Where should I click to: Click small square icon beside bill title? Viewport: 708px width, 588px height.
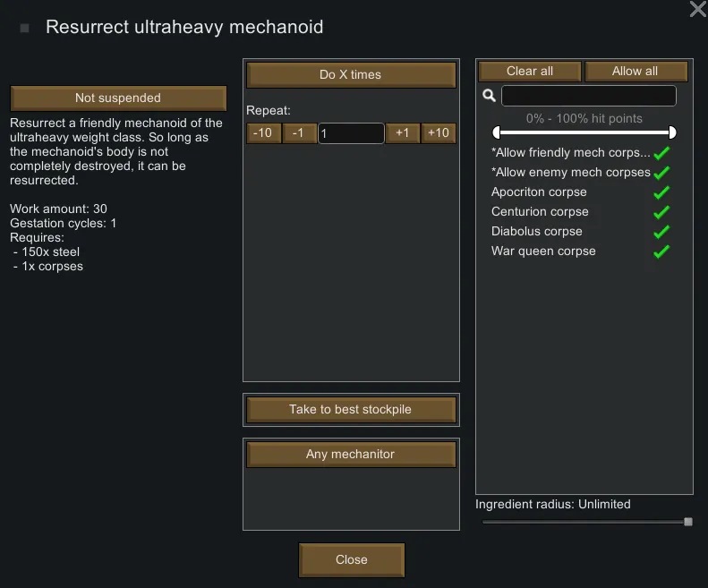25,29
